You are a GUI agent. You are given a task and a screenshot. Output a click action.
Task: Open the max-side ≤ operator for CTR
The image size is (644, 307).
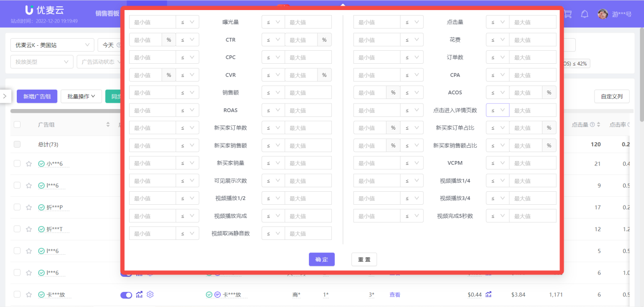point(273,39)
